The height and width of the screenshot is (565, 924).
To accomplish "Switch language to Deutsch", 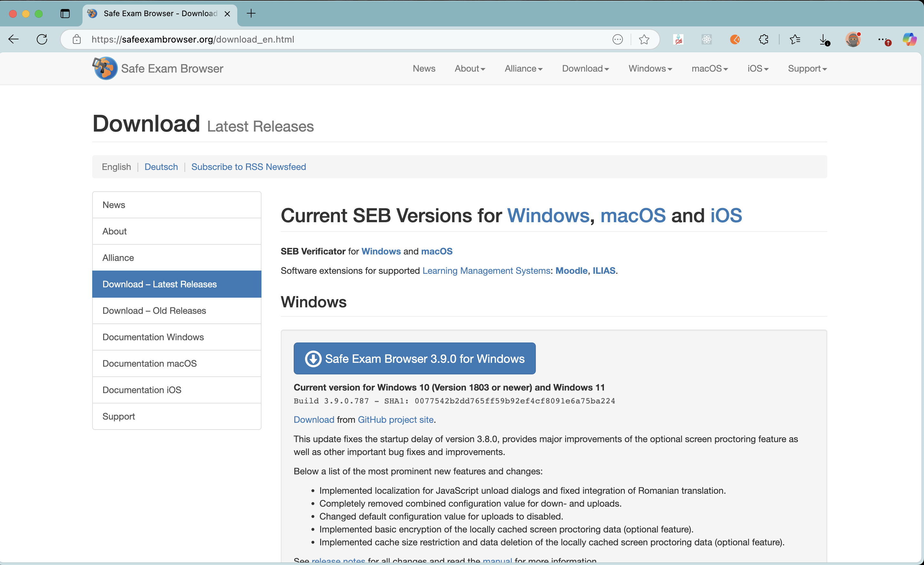I will [x=161, y=167].
